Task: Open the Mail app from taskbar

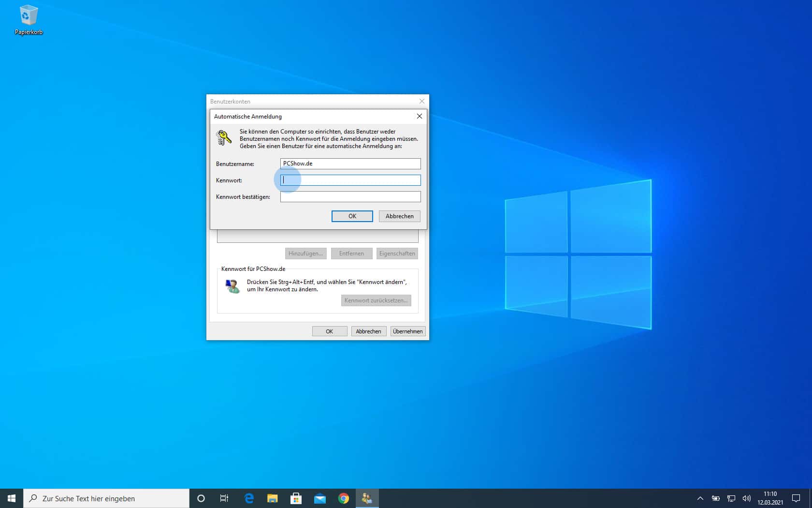Action: 320,498
